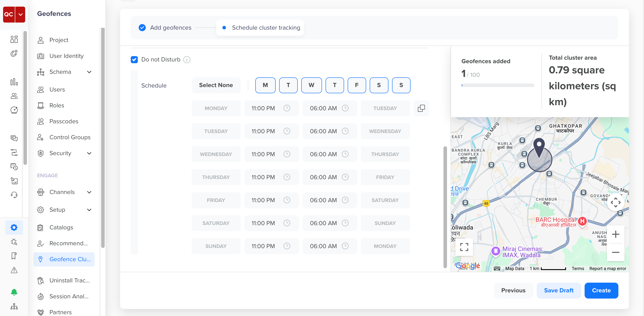Screen dimensions: 644x316
Task: Click the copy schedule icon beside Monday row
Action: pyautogui.click(x=421, y=108)
